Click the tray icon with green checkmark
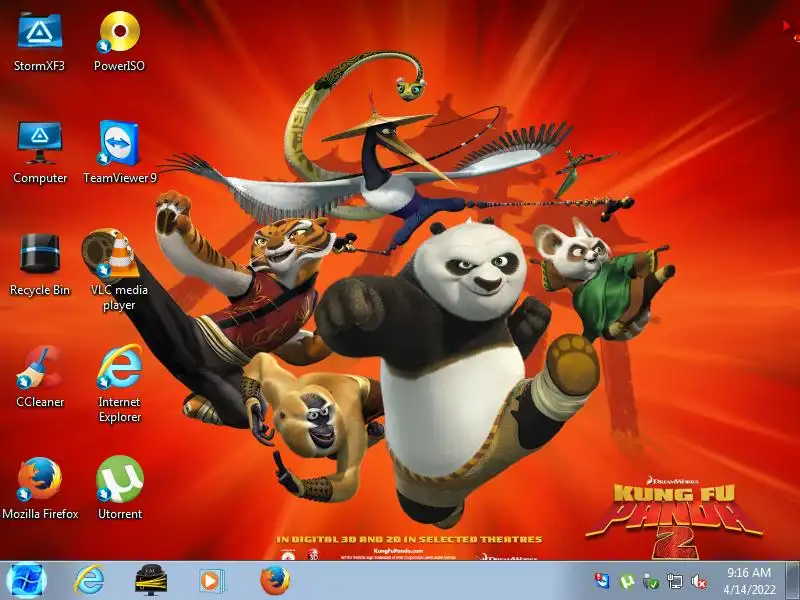 [x=651, y=581]
